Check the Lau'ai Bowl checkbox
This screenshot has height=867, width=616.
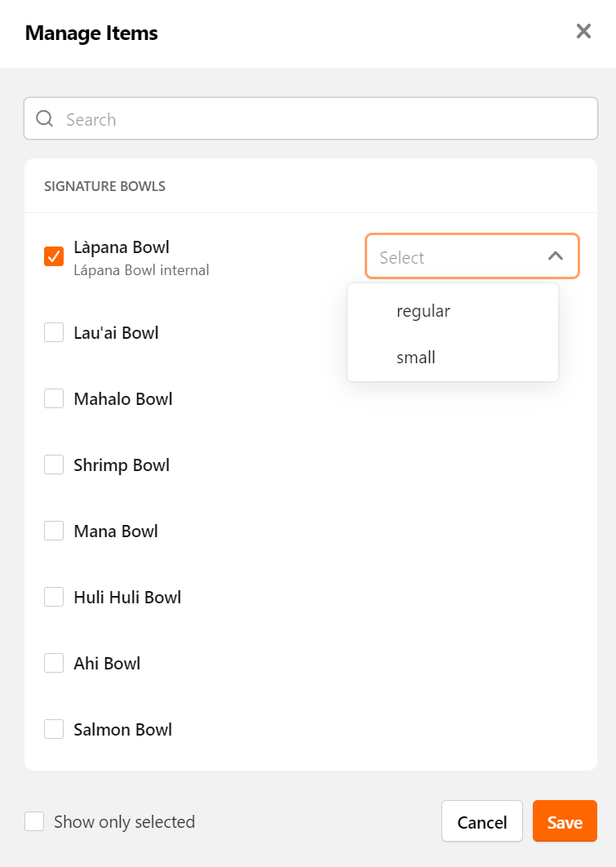(x=54, y=332)
